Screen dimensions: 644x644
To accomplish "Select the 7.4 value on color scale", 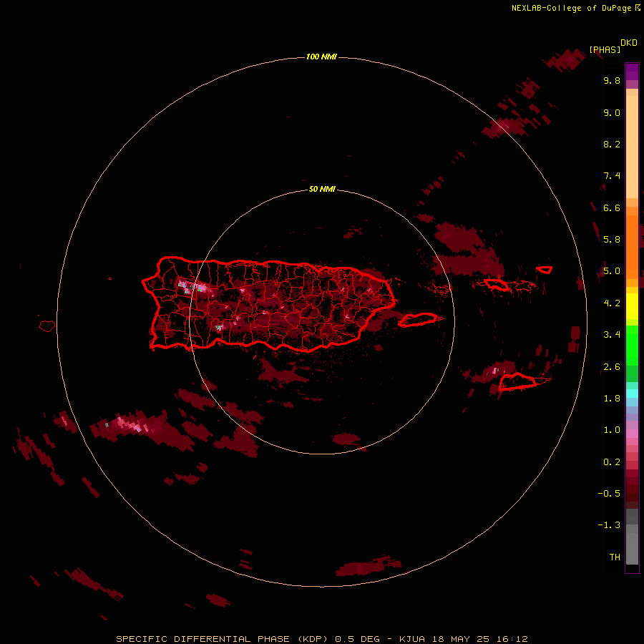I will [612, 176].
